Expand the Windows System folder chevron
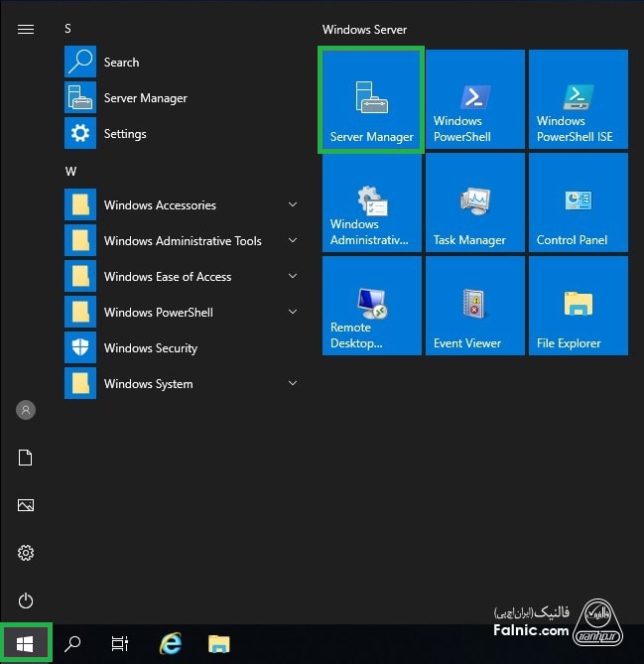 (x=292, y=384)
